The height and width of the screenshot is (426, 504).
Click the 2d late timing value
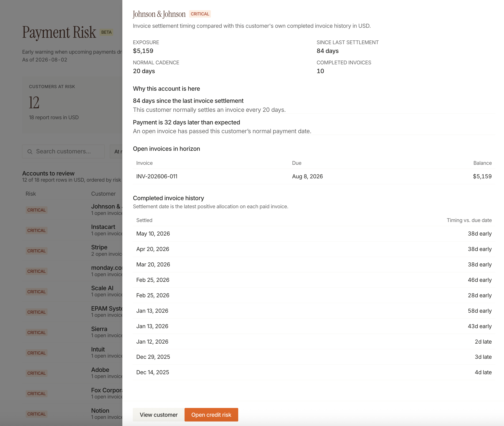coord(483,342)
